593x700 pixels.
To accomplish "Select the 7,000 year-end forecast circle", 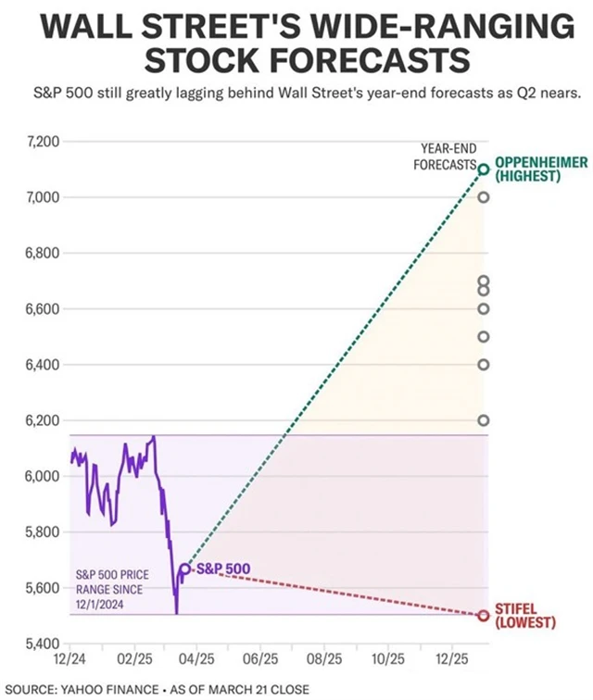I will coord(483,197).
